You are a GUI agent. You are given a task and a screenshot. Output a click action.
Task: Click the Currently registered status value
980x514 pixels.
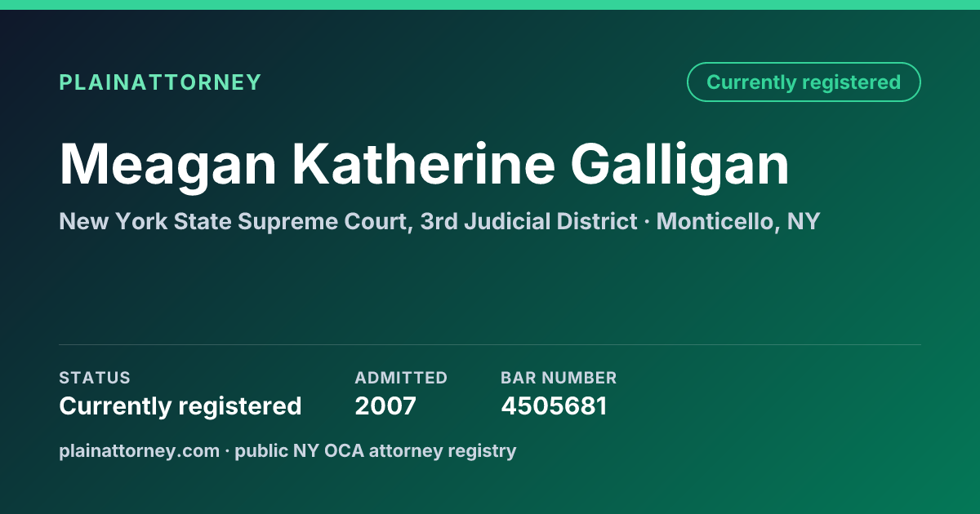tap(180, 405)
